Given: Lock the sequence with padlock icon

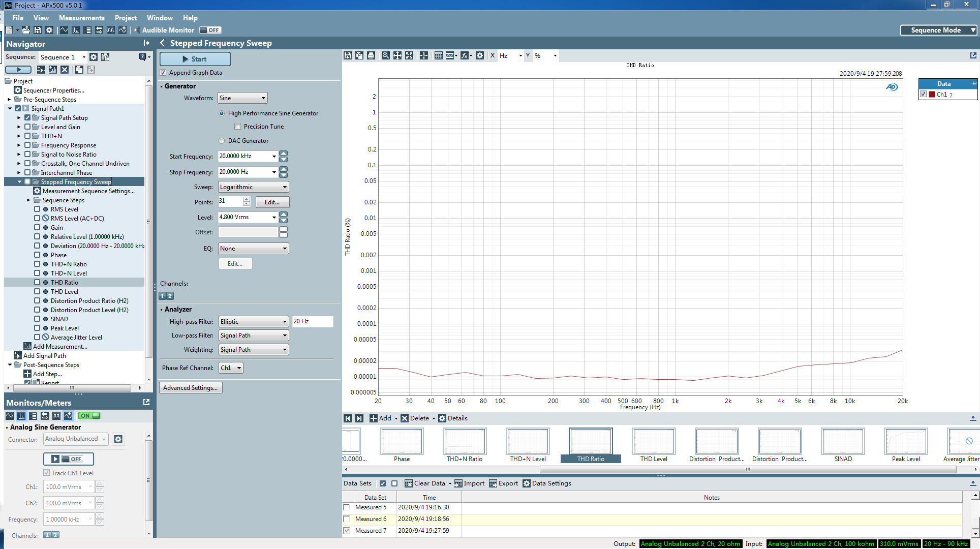Looking at the screenshot, I should (x=105, y=57).
